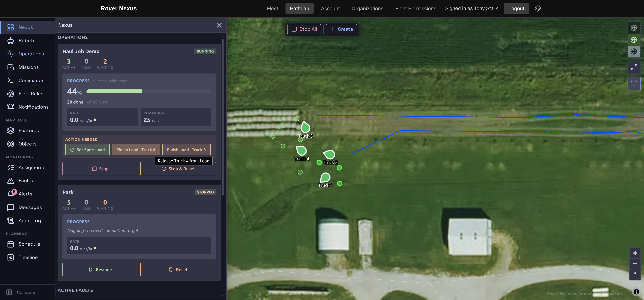This screenshot has width=644, height=300.
Task: Open the Audit Log
Action: 28,220
